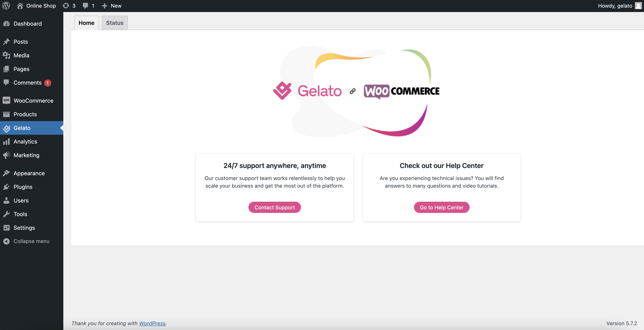Image resolution: width=644 pixels, height=330 pixels.
Task: Toggle Collapse menu at sidebar bottom
Action: (x=31, y=241)
